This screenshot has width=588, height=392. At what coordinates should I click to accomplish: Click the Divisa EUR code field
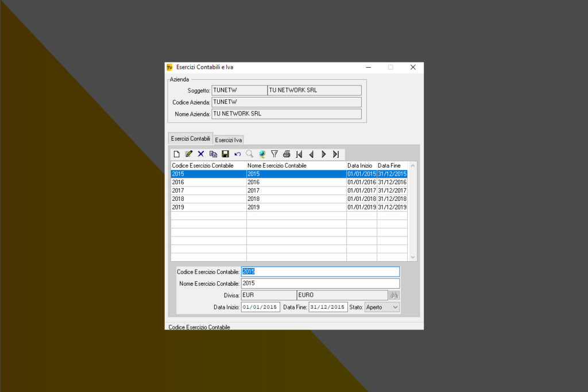coord(269,296)
